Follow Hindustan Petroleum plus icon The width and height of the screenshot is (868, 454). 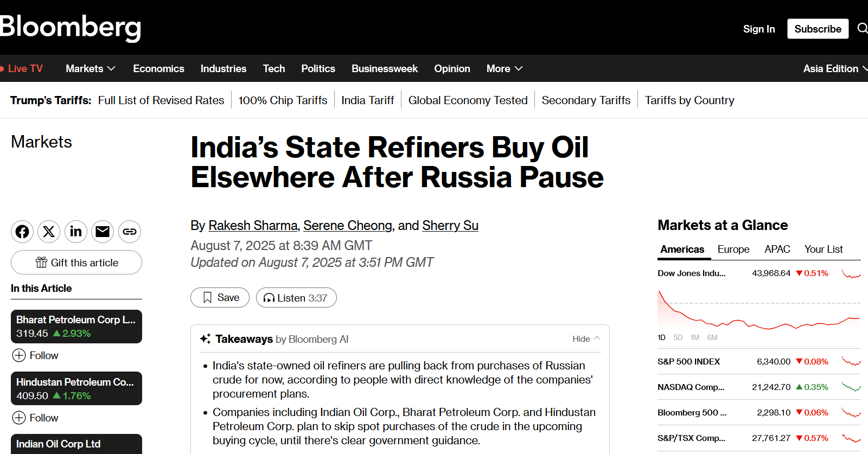19,418
